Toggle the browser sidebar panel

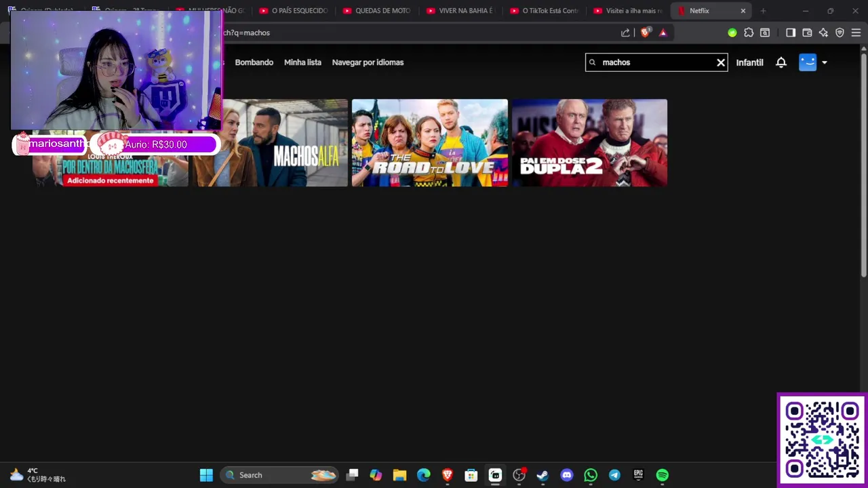pos(791,33)
